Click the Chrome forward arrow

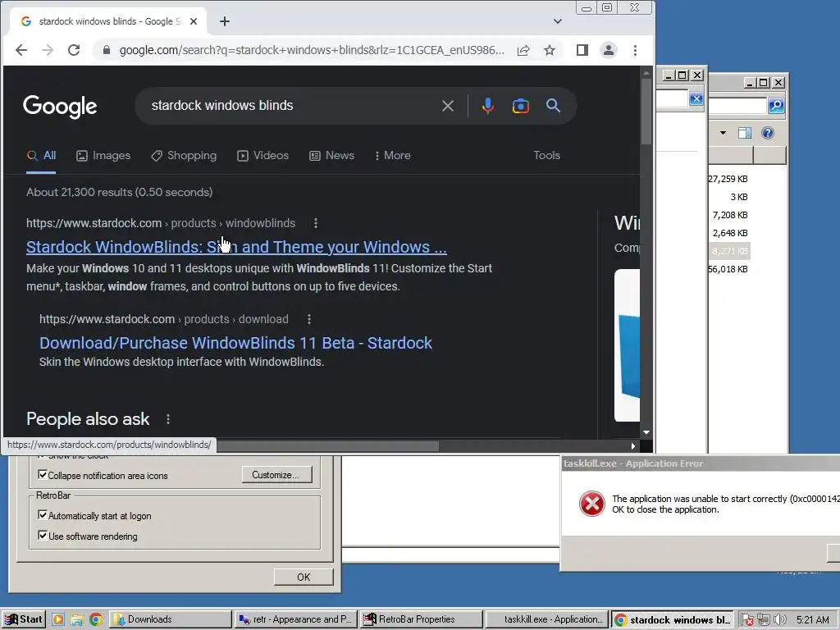[48, 50]
